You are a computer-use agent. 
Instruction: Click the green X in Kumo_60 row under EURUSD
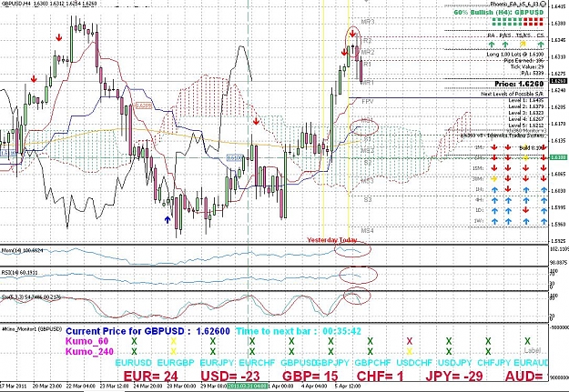[x=134, y=341]
